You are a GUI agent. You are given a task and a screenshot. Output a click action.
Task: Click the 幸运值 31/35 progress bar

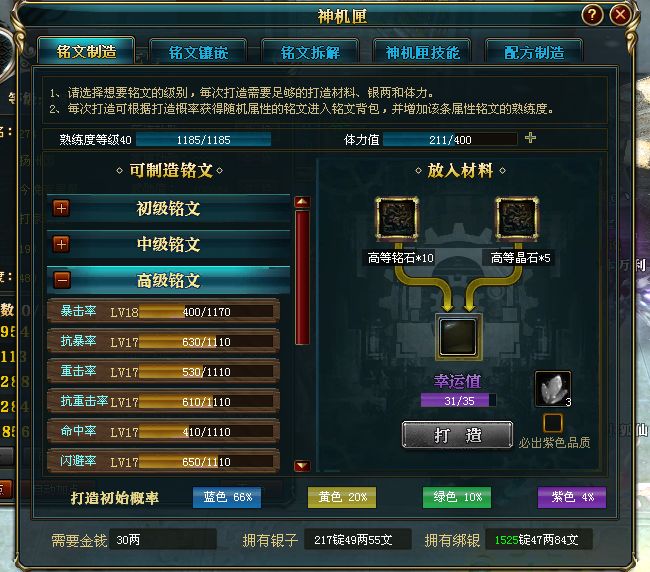[458, 400]
